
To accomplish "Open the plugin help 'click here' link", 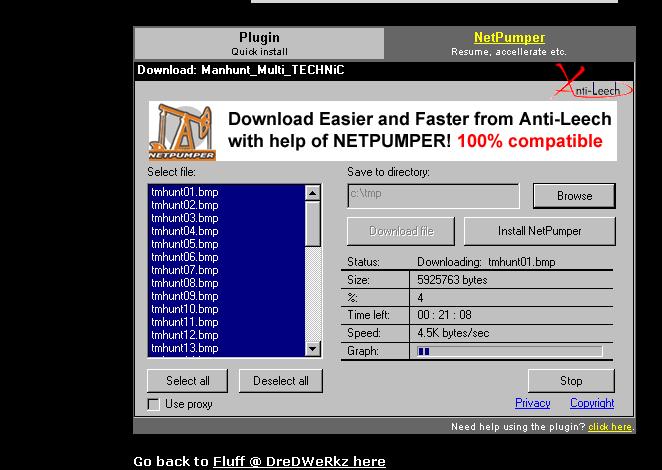I will point(610,427).
